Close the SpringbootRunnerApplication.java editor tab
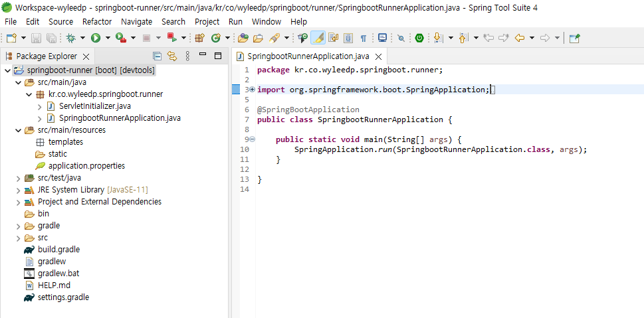 coord(379,56)
